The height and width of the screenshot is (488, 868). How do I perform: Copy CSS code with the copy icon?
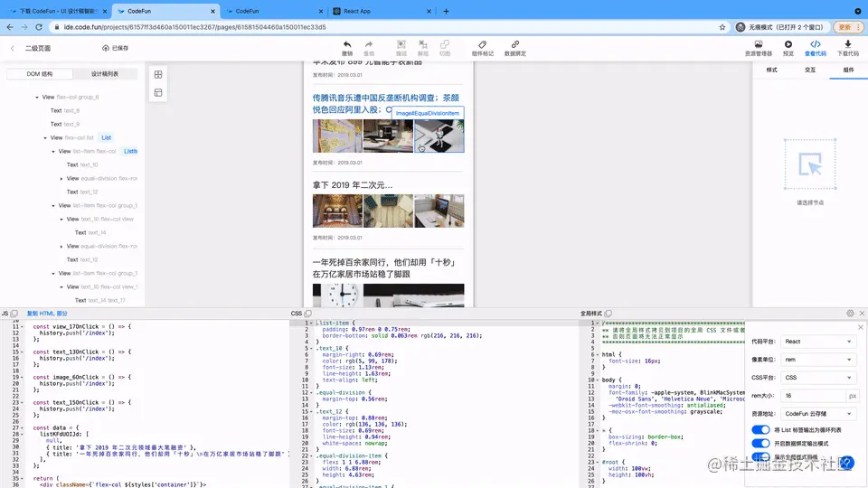308,314
